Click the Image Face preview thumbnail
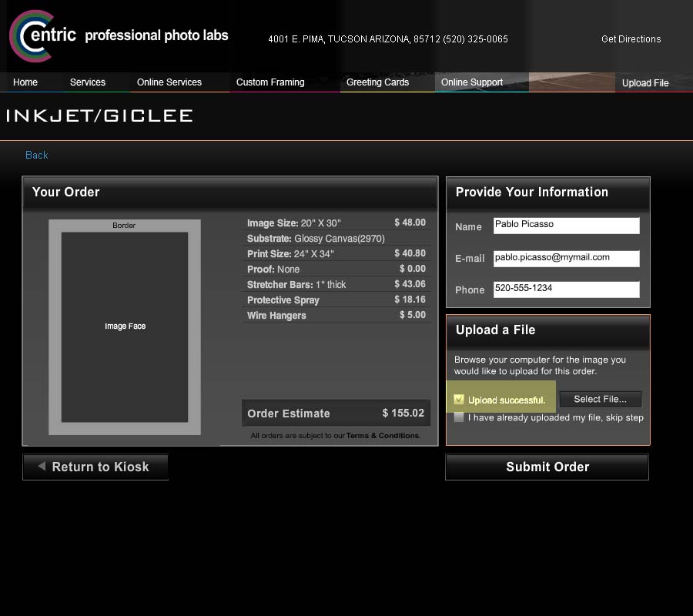 (x=125, y=326)
